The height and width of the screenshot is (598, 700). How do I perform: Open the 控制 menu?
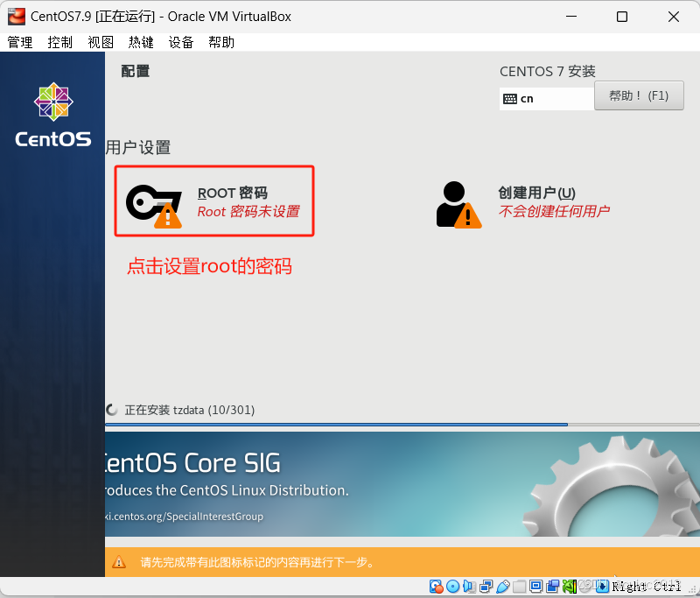tap(59, 42)
